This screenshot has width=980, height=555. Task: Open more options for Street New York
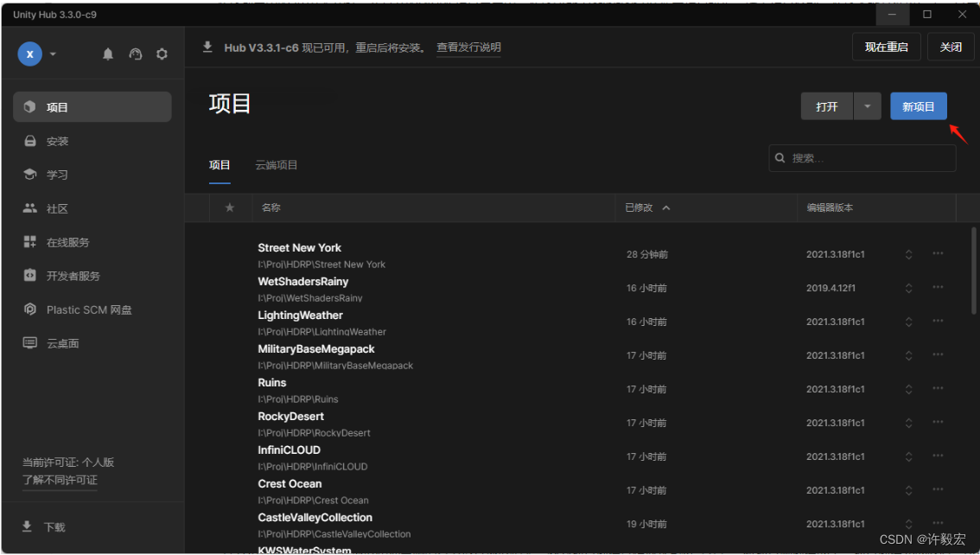(938, 253)
